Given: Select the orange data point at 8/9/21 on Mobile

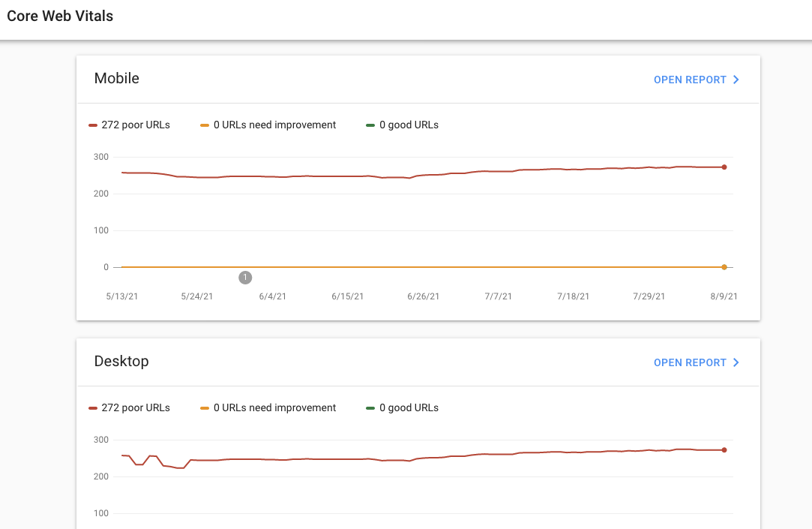Looking at the screenshot, I should (724, 266).
